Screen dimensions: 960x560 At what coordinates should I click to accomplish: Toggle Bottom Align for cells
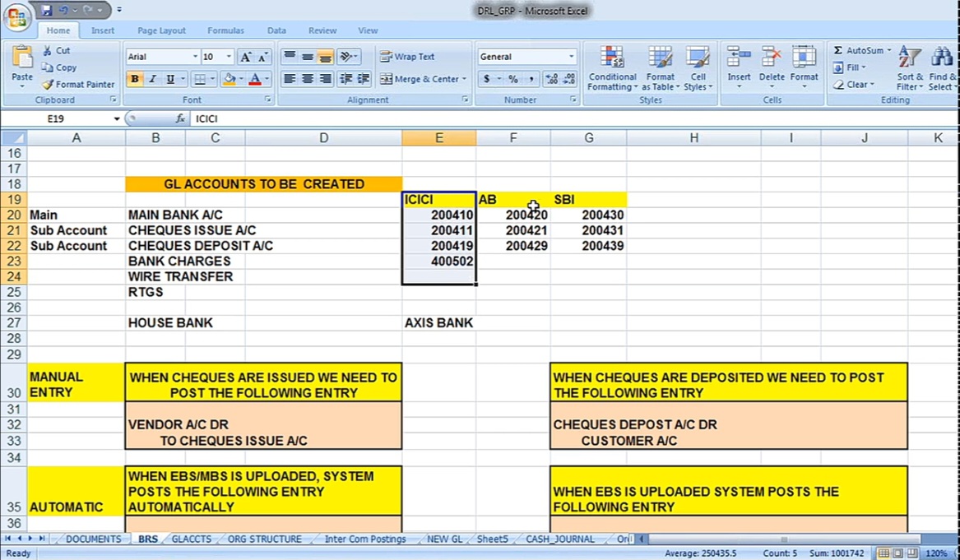point(325,57)
